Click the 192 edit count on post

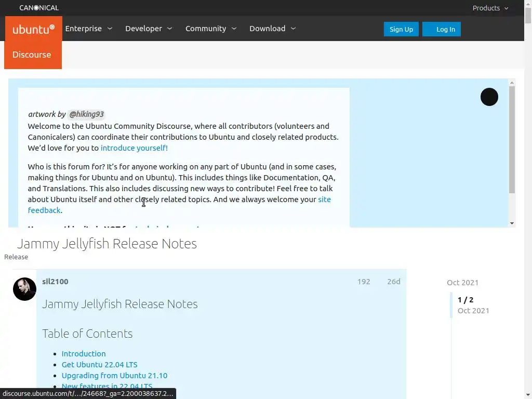pos(363,282)
